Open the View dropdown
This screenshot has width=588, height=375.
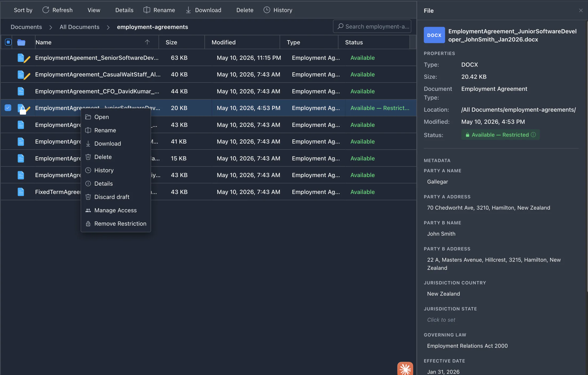94,10
